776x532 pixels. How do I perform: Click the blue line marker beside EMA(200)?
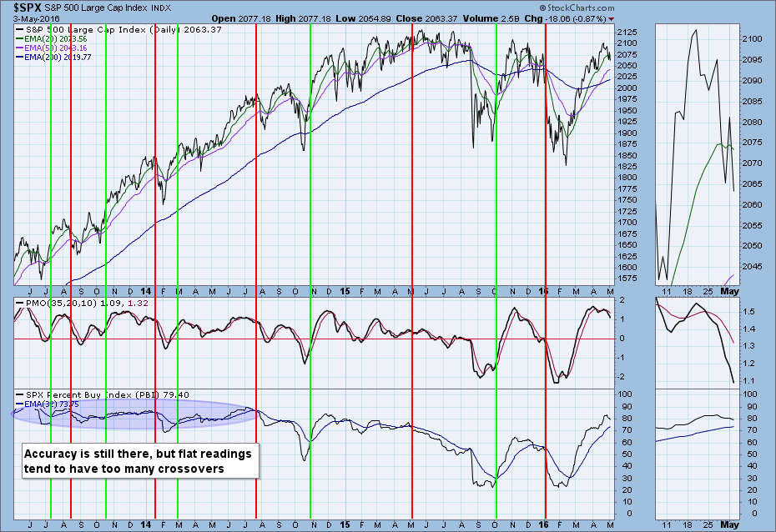[x=20, y=58]
